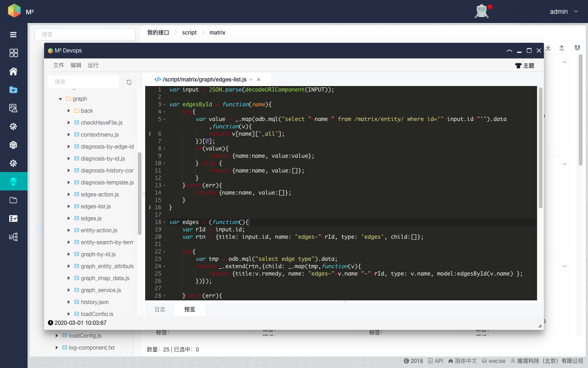Open the 编辑 menu
The image size is (588, 368).
[x=76, y=65]
